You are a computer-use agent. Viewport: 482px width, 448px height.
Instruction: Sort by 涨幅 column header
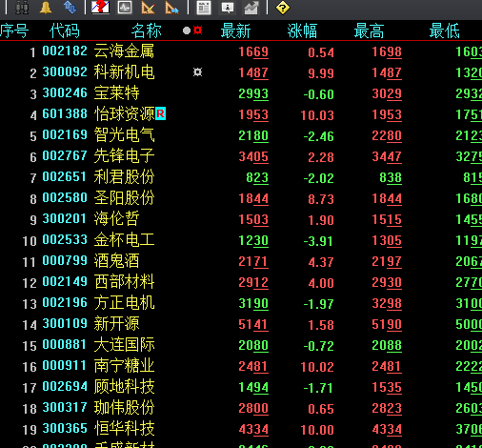tap(302, 31)
